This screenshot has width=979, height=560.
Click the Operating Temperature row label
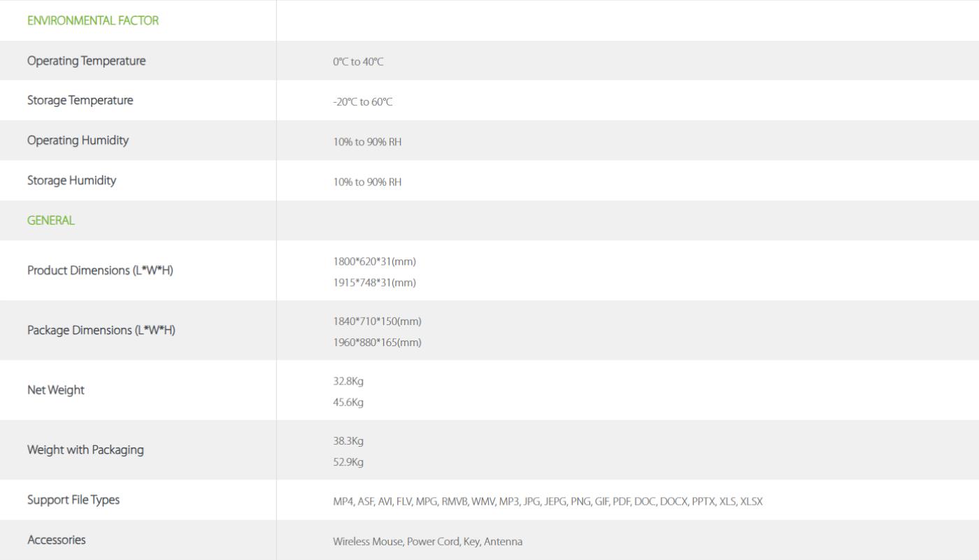pyautogui.click(x=87, y=61)
